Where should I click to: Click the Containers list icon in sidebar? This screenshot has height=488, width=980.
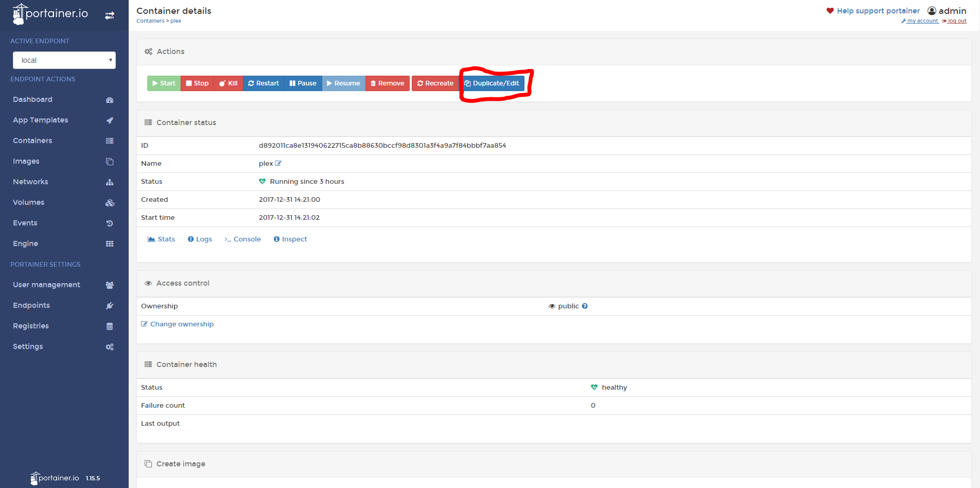110,141
